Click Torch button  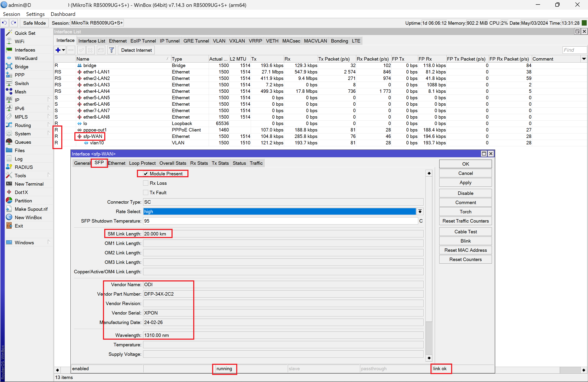tap(465, 212)
